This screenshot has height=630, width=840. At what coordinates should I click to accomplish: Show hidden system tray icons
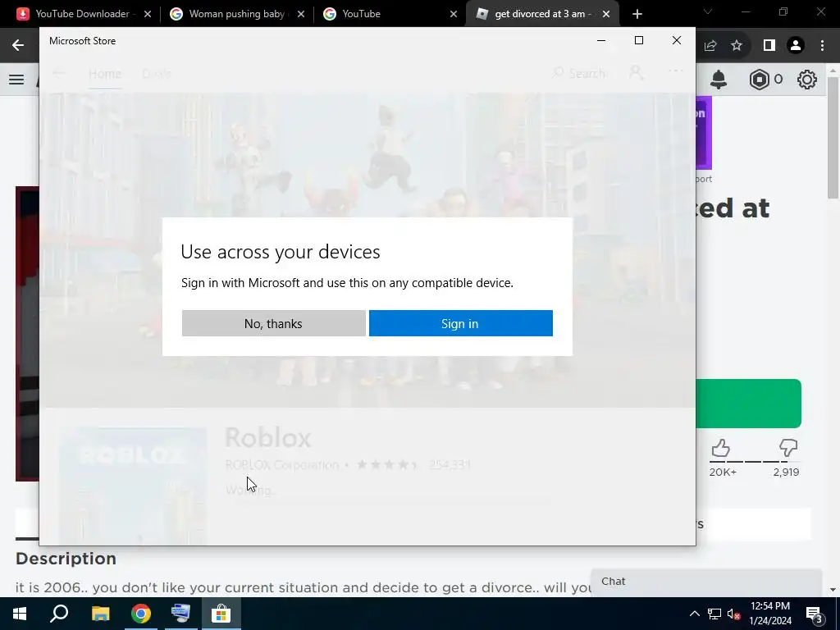pos(694,614)
